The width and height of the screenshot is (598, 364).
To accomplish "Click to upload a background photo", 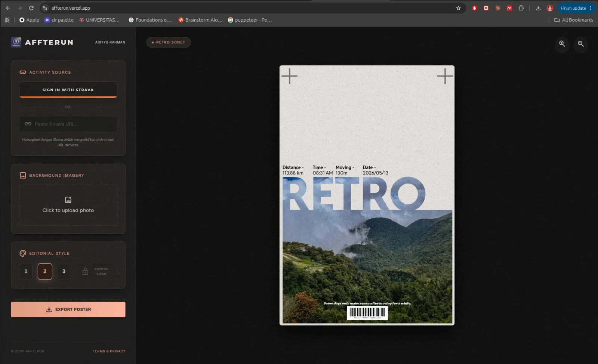I will click(68, 205).
